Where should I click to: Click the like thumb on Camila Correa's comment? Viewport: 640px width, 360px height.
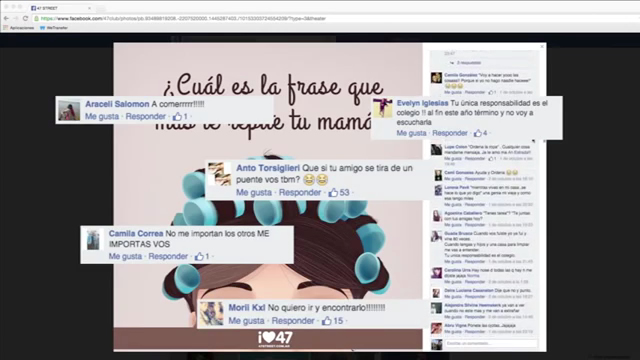(x=199, y=256)
